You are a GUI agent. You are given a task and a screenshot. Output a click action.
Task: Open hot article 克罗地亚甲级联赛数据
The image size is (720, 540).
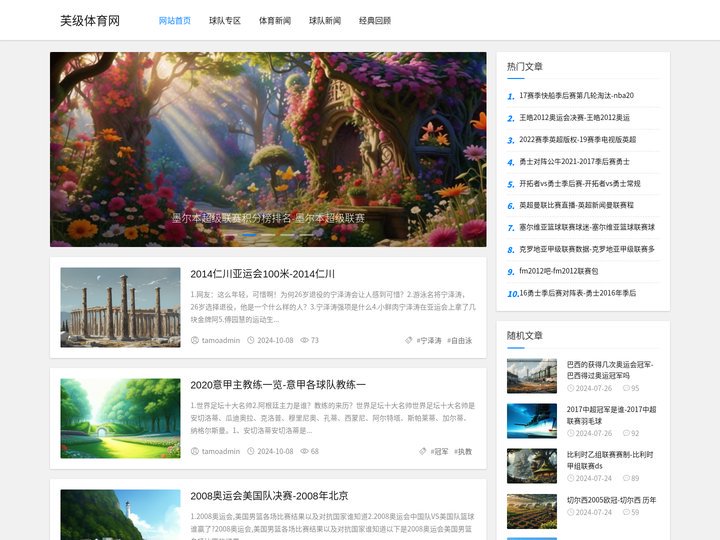pyautogui.click(x=587, y=249)
